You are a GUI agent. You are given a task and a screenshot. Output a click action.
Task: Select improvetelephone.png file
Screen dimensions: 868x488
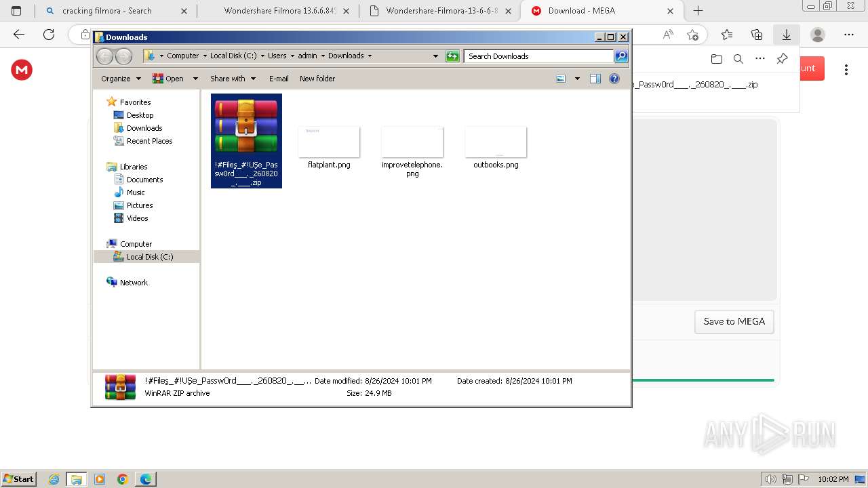(412, 152)
